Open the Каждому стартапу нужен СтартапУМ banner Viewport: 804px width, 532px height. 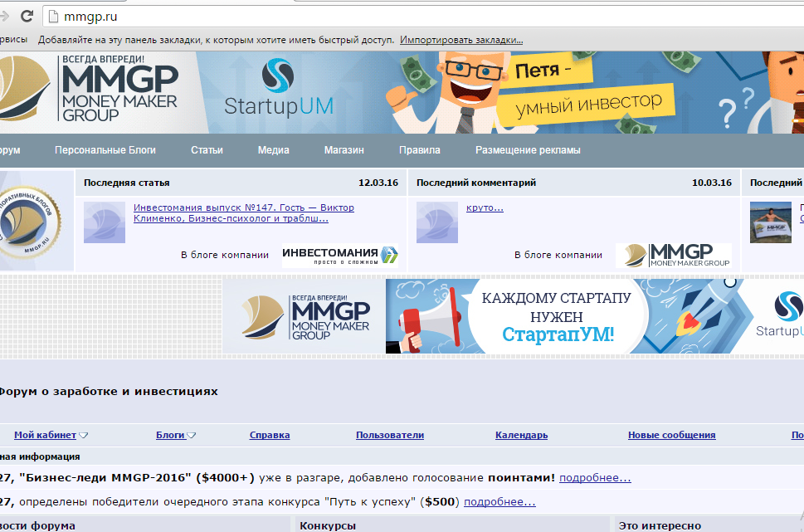(595, 316)
